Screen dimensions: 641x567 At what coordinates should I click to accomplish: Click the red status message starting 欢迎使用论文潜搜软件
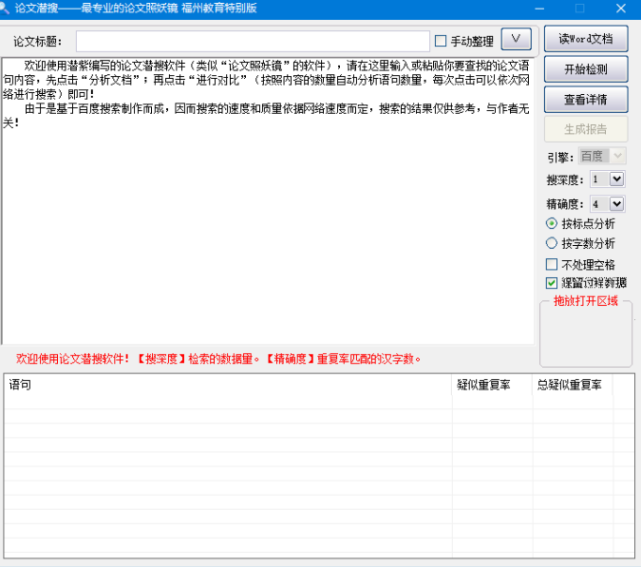click(218, 359)
